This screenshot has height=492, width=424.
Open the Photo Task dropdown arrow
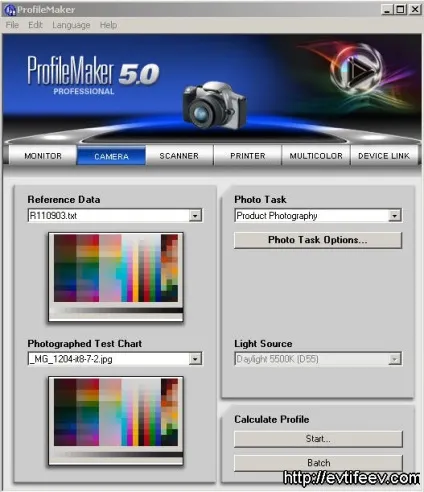coord(395,216)
